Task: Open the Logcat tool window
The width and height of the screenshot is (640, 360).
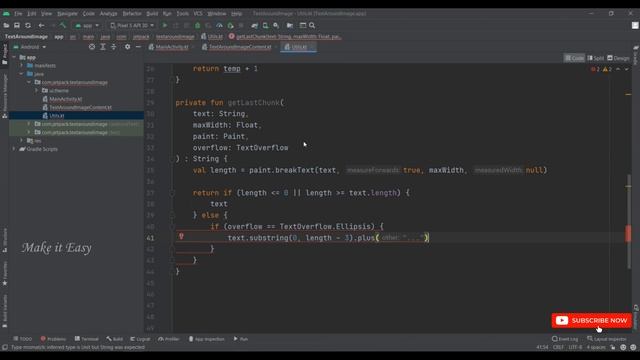Action: coord(140,339)
